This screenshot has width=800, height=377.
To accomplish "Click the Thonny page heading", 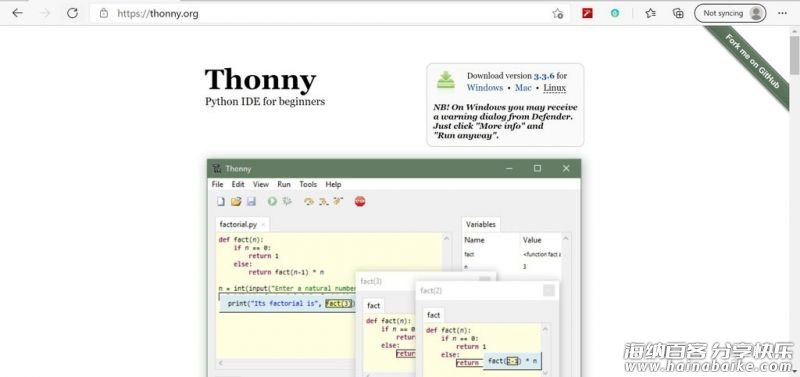I will pyautogui.click(x=260, y=80).
